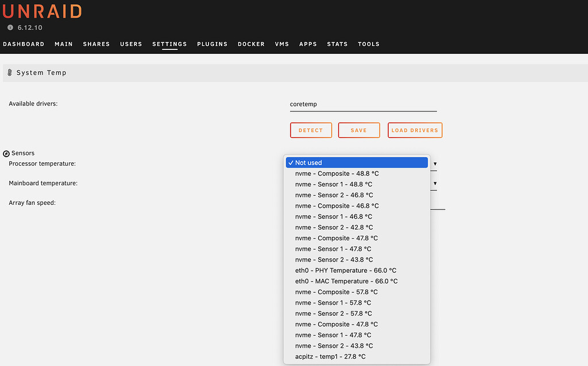588x366 pixels.
Task: Navigate to the PLUGINS page
Action: click(212, 44)
